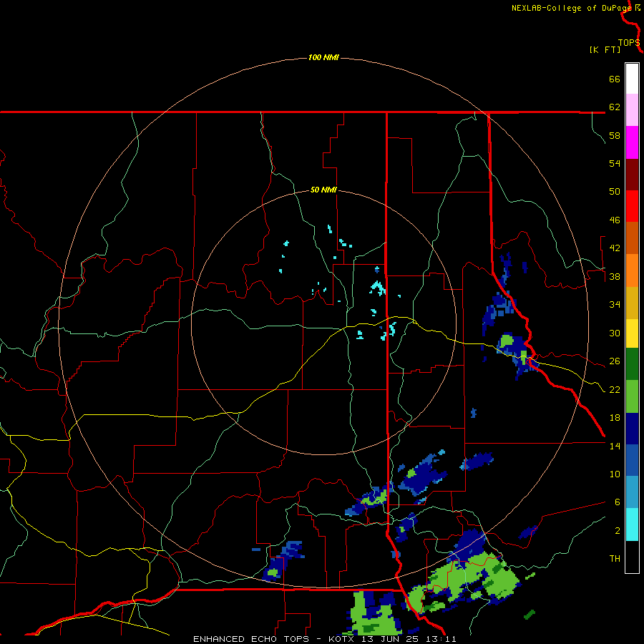The height and width of the screenshot is (644, 644).
Task: Click the gold legend swatch
Action: [632, 303]
